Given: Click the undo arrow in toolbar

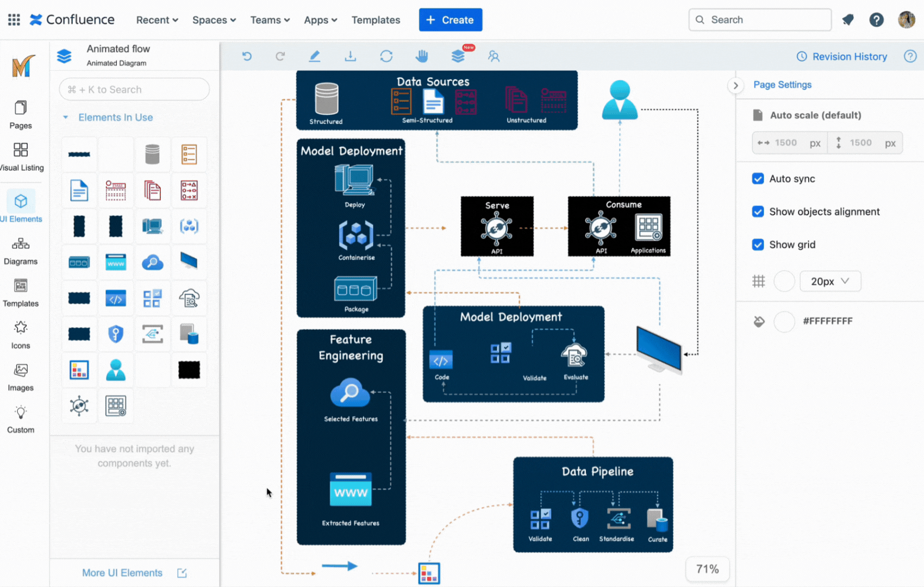Looking at the screenshot, I should tap(247, 57).
